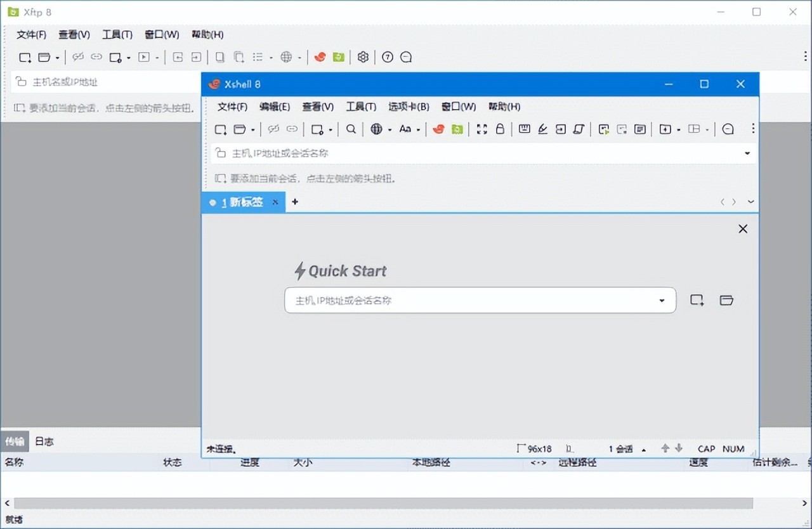
Task: Close the 新标签 tab using its x
Action: (x=275, y=202)
